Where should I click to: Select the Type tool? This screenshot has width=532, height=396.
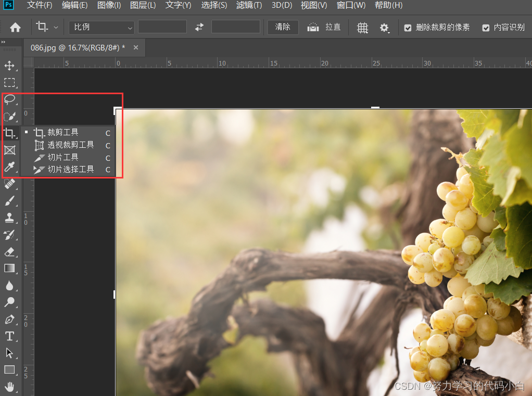(x=9, y=336)
